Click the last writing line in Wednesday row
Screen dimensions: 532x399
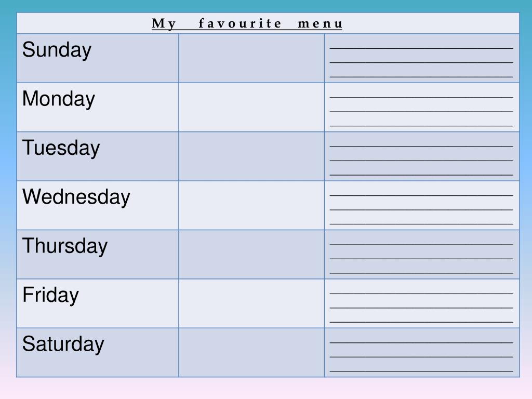tap(421, 224)
